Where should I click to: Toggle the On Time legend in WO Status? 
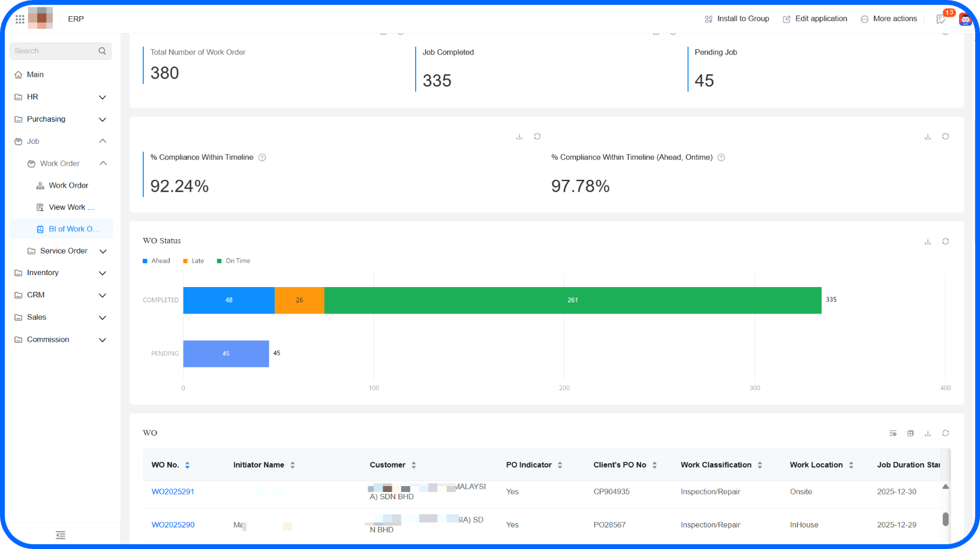click(x=233, y=261)
